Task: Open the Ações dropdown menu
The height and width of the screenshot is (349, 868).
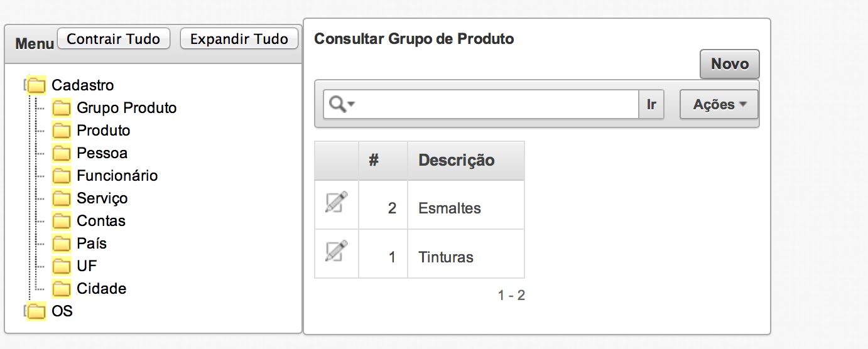Action: pos(719,104)
